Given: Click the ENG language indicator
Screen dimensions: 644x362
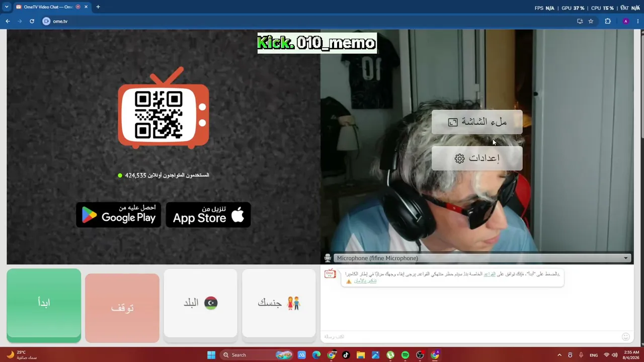Looking at the screenshot, I should [x=594, y=355].
